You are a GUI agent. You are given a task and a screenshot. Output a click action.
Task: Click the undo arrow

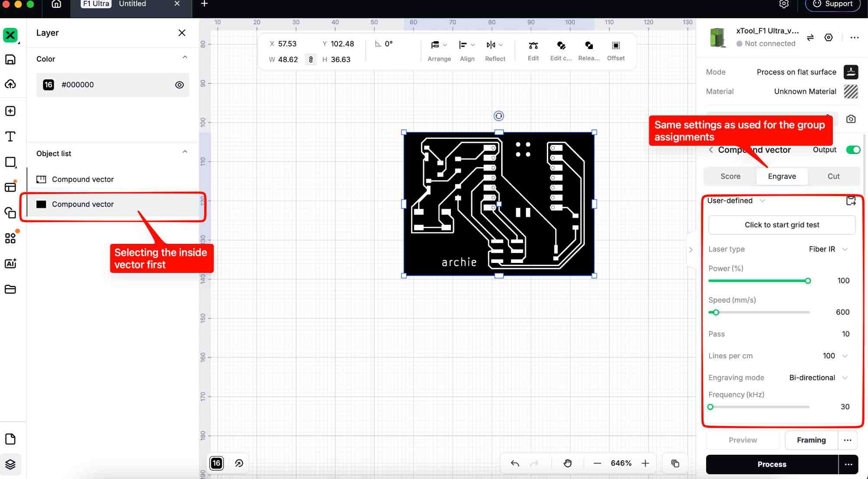click(x=515, y=463)
